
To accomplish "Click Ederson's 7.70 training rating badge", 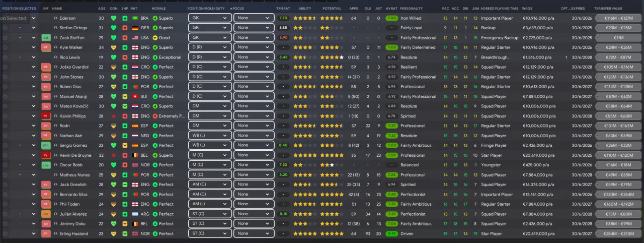I will 283,18.
